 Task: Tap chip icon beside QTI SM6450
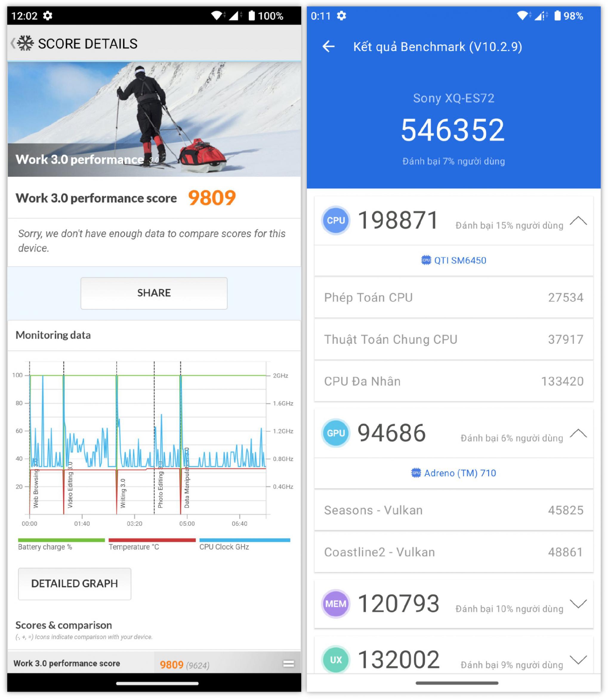click(426, 260)
